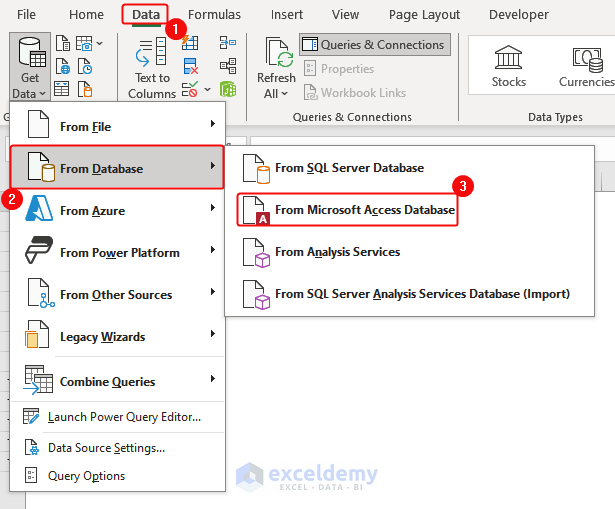Switch to the Formulas tab
615x509 pixels.
coord(214,15)
